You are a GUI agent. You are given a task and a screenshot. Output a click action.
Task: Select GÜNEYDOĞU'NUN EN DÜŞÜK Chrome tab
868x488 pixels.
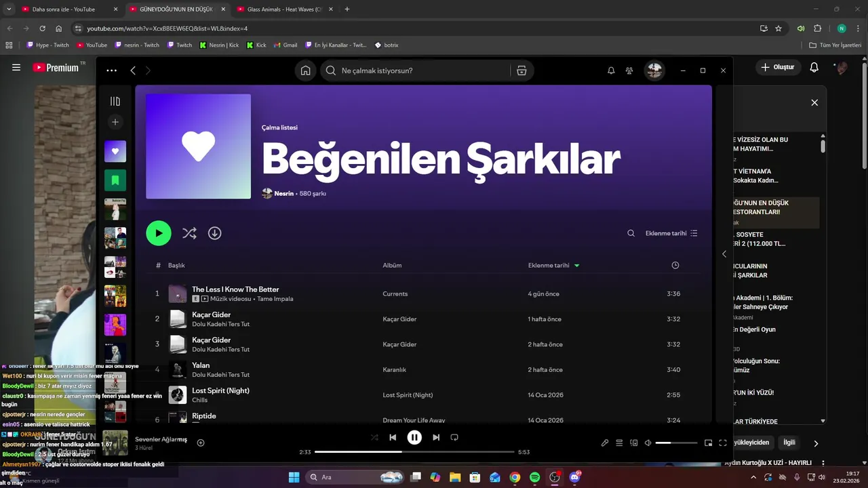click(x=177, y=9)
